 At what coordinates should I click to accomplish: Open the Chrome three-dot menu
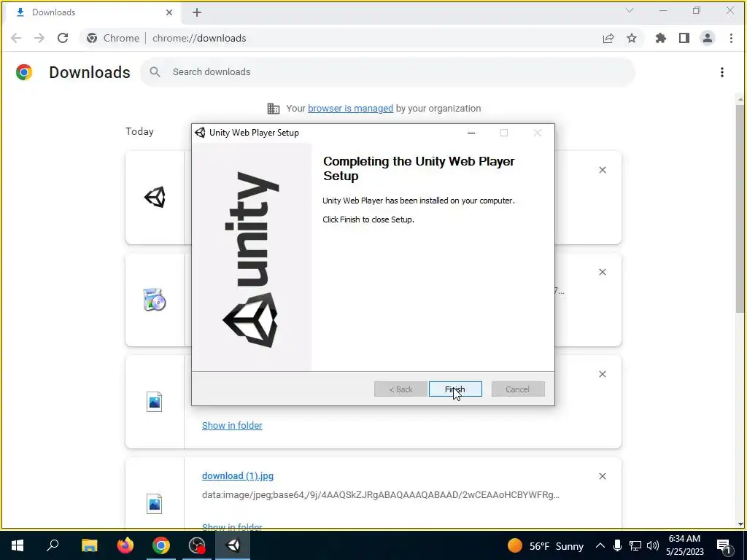731,38
